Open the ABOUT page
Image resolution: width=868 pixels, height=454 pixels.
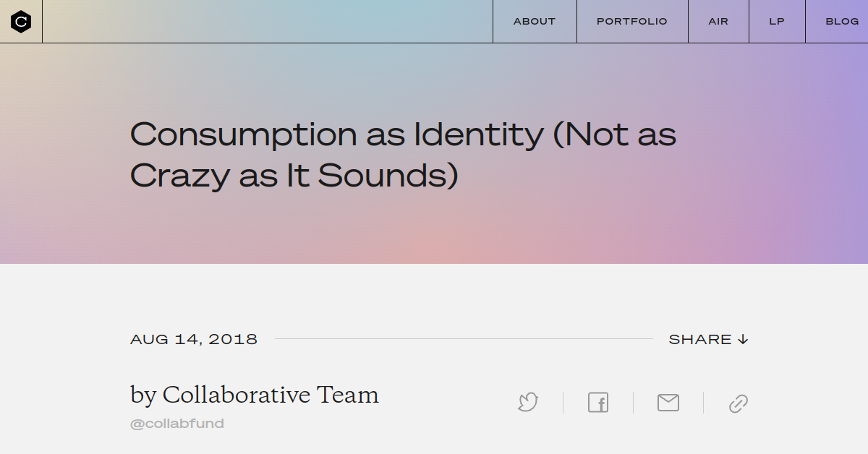534,21
